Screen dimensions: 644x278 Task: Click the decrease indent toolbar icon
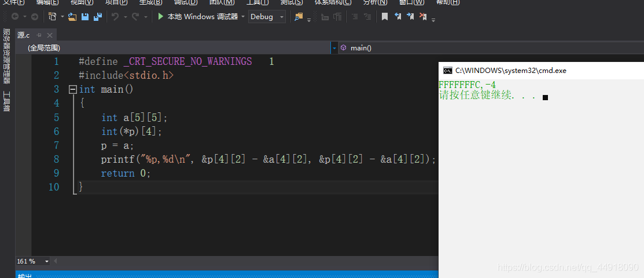pyautogui.click(x=325, y=17)
